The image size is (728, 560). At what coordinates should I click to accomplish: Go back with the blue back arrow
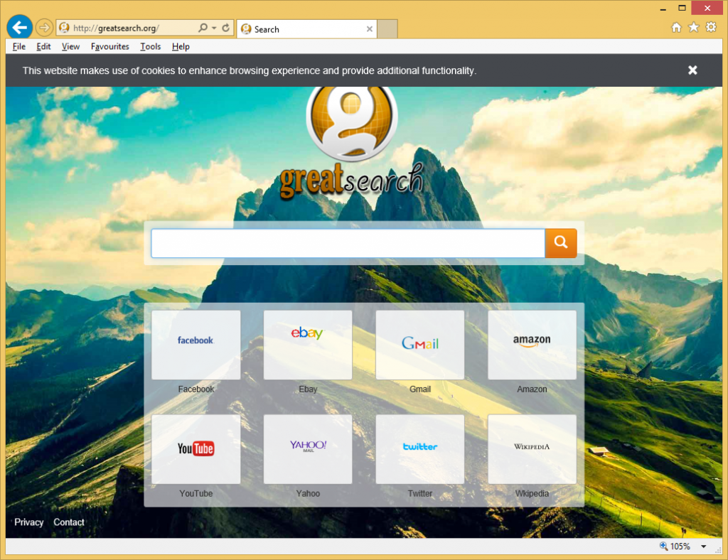coord(19,28)
